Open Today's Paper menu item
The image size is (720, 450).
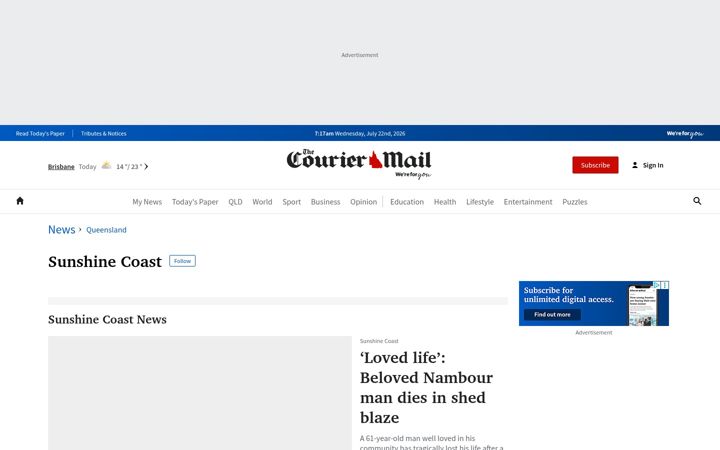tap(195, 202)
